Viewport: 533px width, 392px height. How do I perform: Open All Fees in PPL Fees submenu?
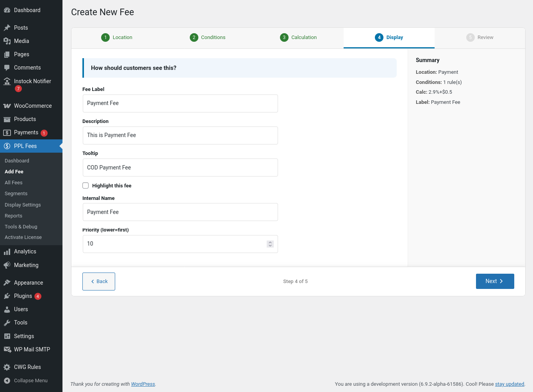pos(14,183)
